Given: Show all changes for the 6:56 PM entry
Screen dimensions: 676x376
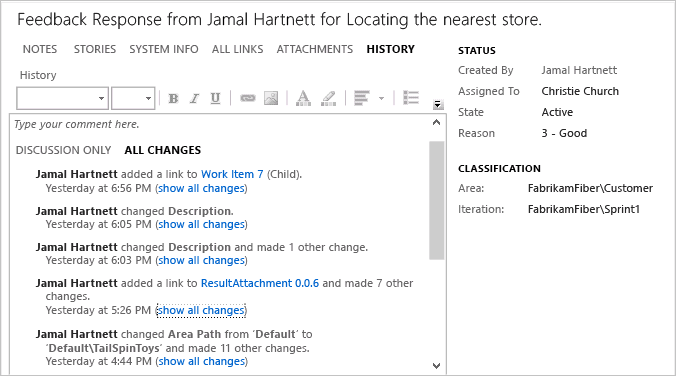Looking at the screenshot, I should [201, 188].
